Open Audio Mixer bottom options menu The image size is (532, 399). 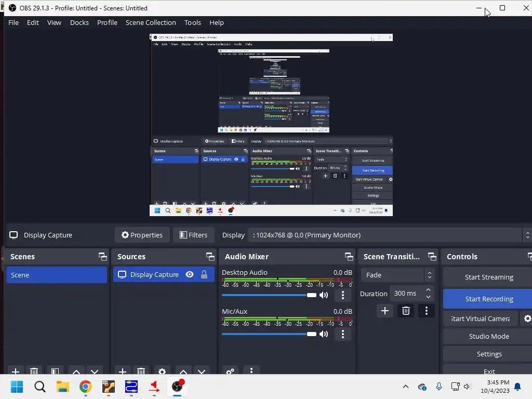251,370
